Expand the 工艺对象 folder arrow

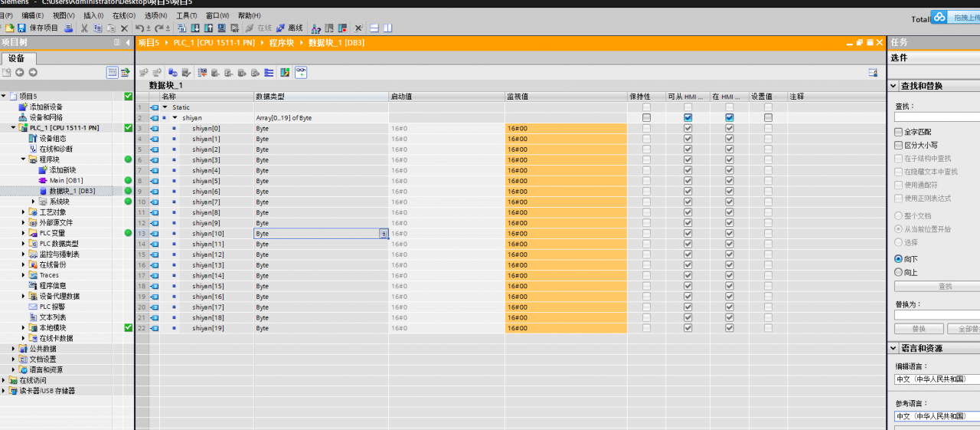[x=23, y=212]
